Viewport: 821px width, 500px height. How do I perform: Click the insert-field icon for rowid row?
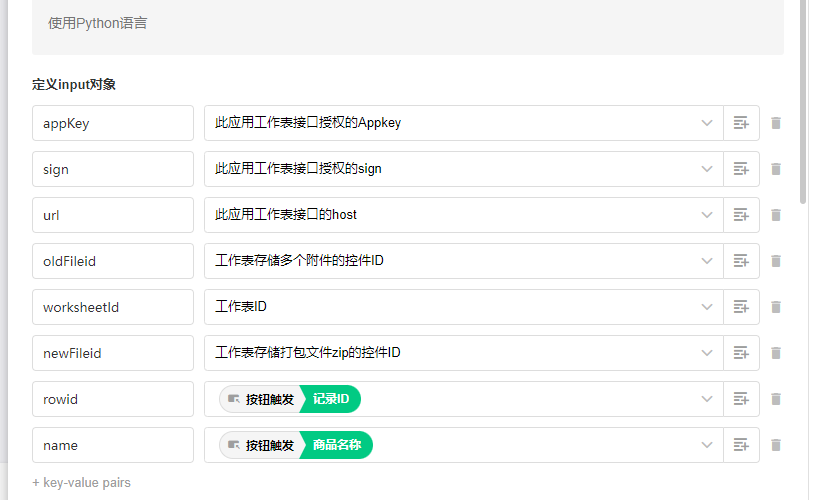[741, 399]
